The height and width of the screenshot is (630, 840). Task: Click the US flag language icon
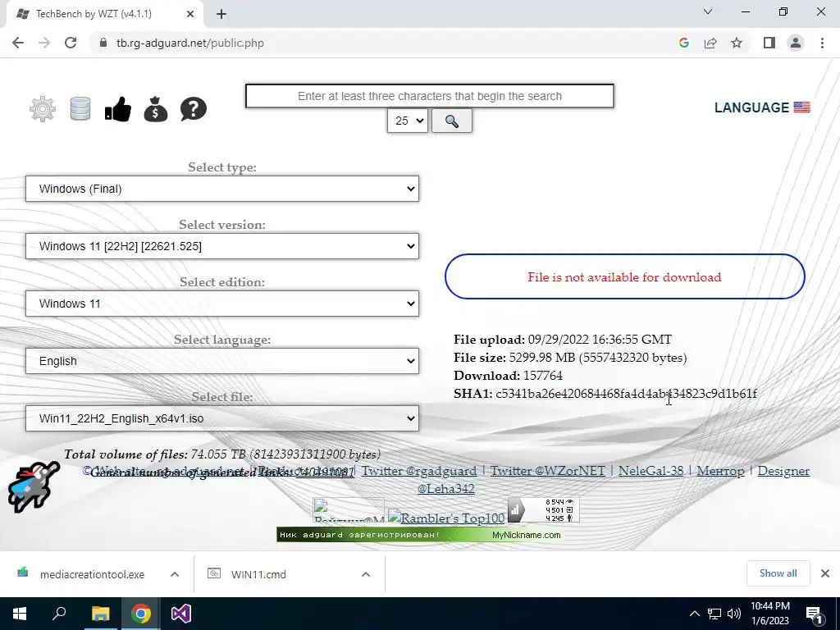[x=801, y=107]
